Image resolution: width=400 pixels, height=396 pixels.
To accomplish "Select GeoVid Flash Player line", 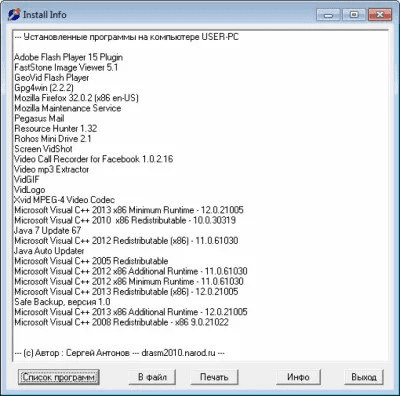I will 52,78.
